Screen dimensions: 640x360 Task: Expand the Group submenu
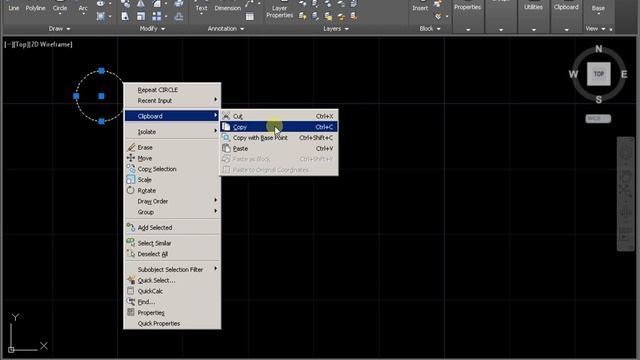172,212
